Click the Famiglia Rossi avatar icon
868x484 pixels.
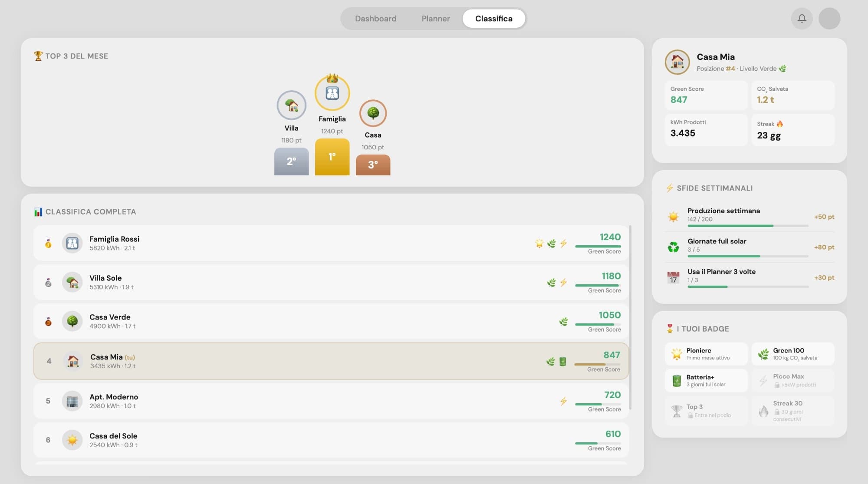coord(72,243)
